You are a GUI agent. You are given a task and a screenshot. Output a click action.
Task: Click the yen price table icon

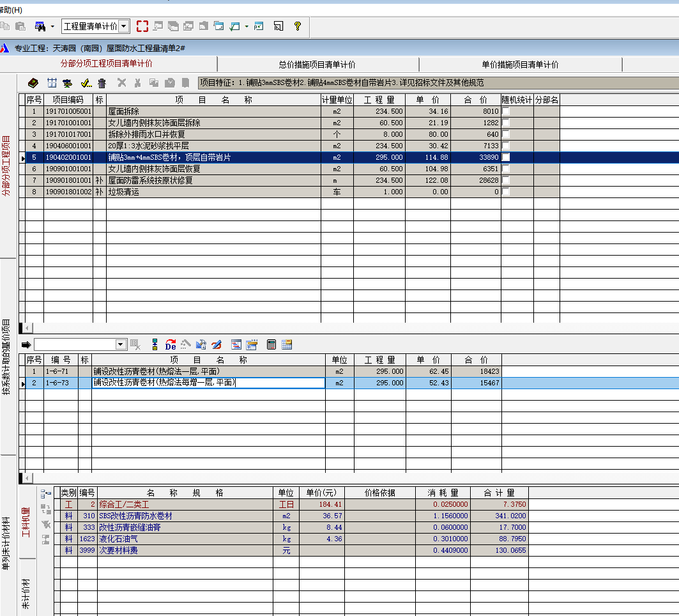[x=252, y=345]
